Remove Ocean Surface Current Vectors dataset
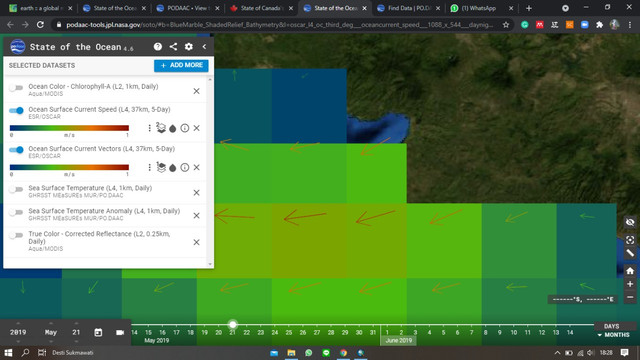The image size is (640, 360). pos(197,167)
